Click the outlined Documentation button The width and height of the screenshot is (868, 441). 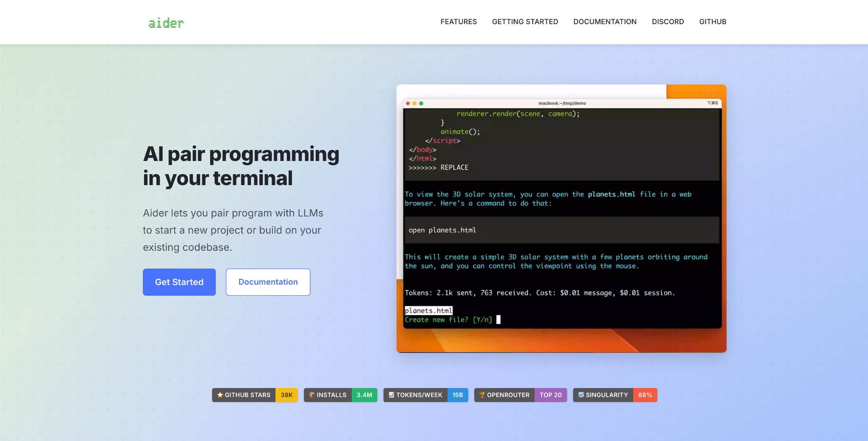[268, 282]
